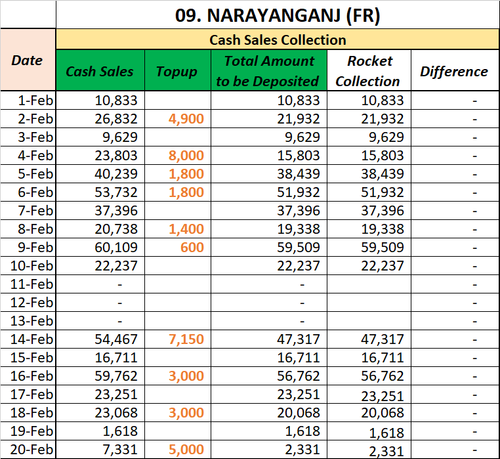Click Rocket Collection value 56,762

(x=369, y=376)
